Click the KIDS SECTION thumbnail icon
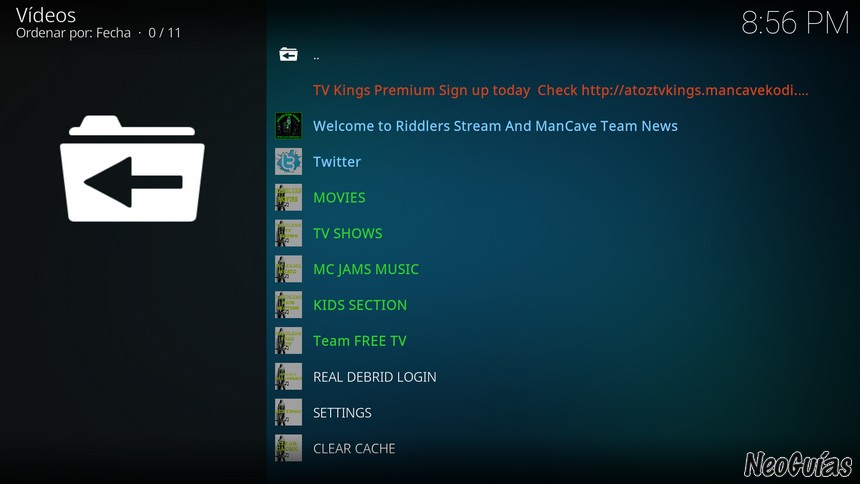Viewport: 860px width, 484px height. click(288, 305)
